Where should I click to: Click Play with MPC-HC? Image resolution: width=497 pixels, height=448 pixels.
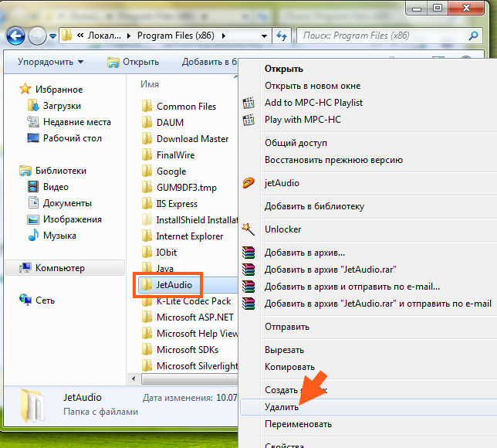click(x=303, y=120)
